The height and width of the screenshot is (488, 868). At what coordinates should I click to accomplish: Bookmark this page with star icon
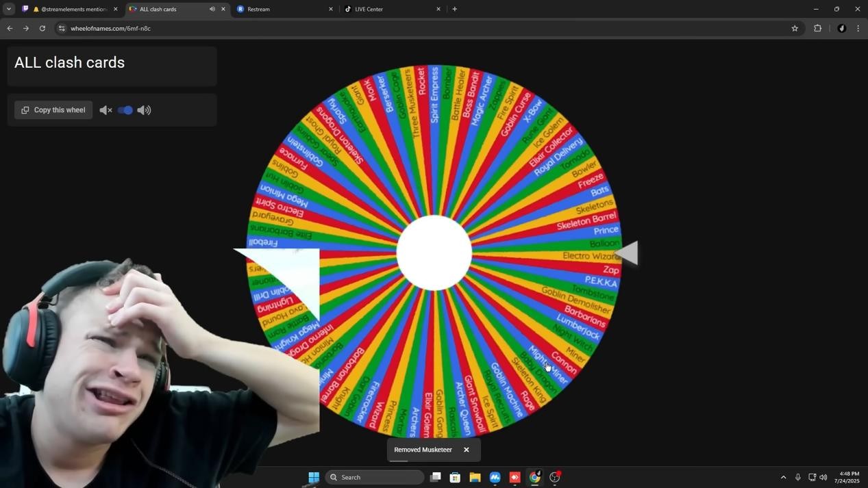pyautogui.click(x=795, y=28)
